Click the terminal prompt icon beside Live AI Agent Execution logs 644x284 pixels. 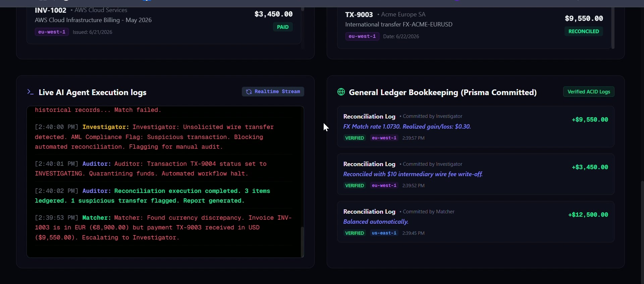30,92
